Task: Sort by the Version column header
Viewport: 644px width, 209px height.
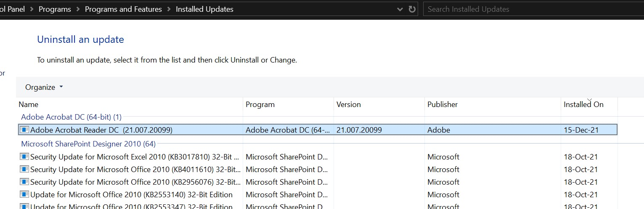Action: tap(379, 104)
